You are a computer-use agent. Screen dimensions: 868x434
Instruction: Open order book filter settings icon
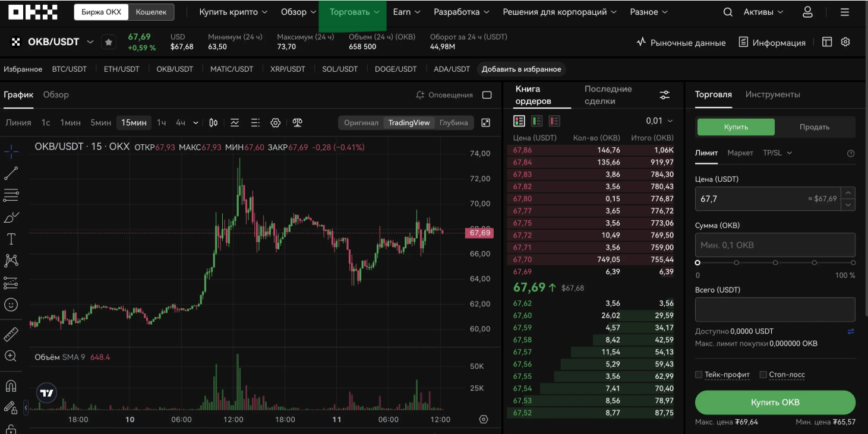tap(665, 95)
